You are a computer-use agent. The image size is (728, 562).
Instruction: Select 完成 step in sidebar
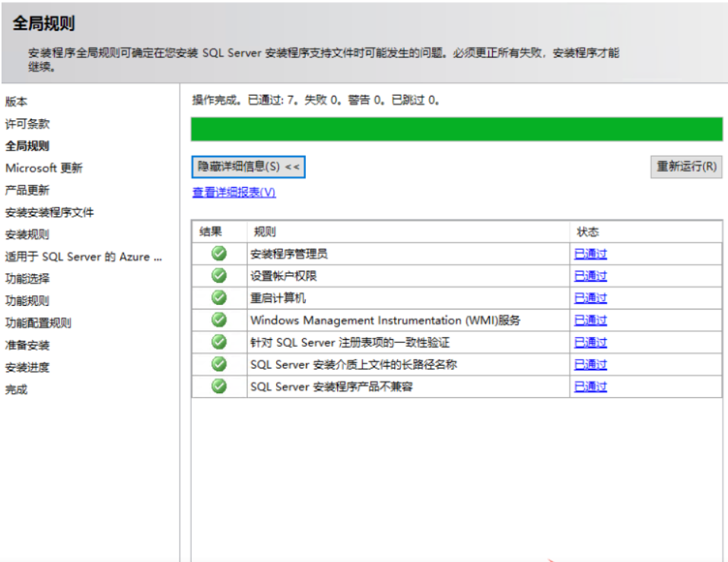pos(16,389)
